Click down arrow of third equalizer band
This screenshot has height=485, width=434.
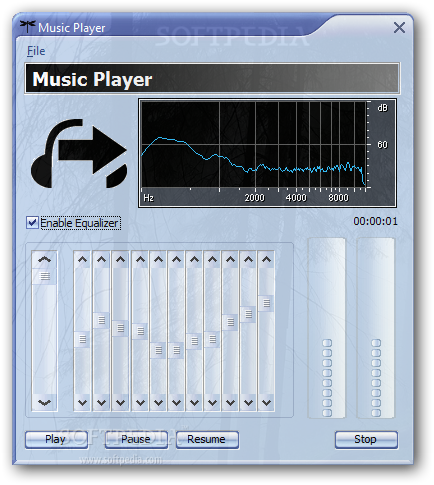point(120,403)
